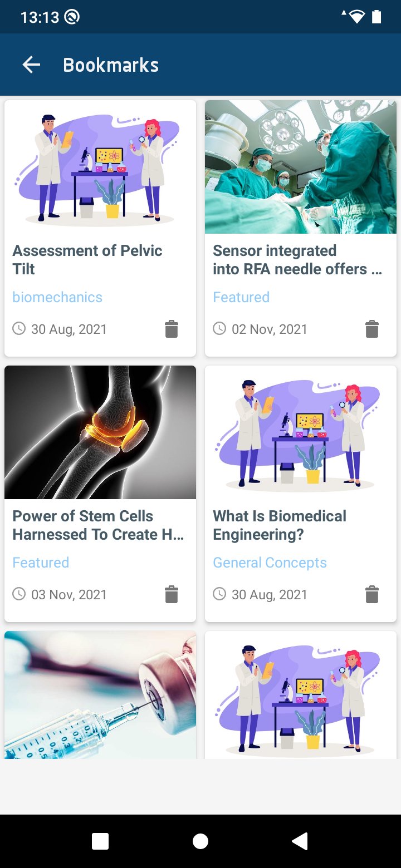Viewport: 401px width, 868px height.
Task: Open the biomechanics category link
Action: tap(57, 297)
